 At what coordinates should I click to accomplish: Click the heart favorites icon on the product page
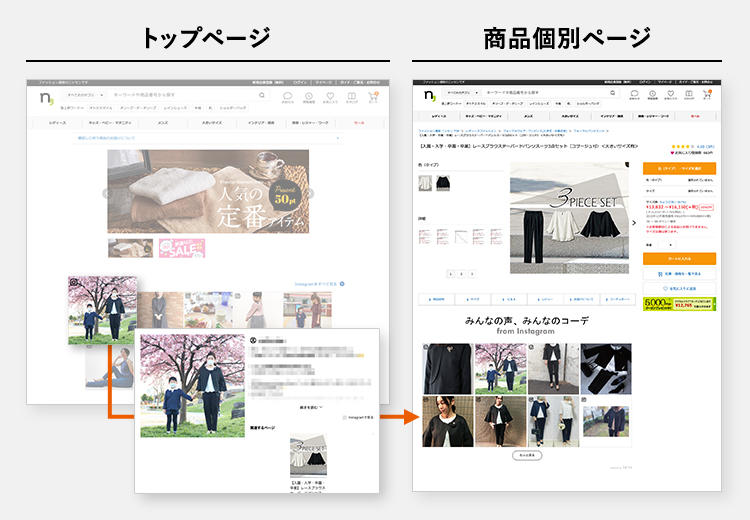point(671,95)
